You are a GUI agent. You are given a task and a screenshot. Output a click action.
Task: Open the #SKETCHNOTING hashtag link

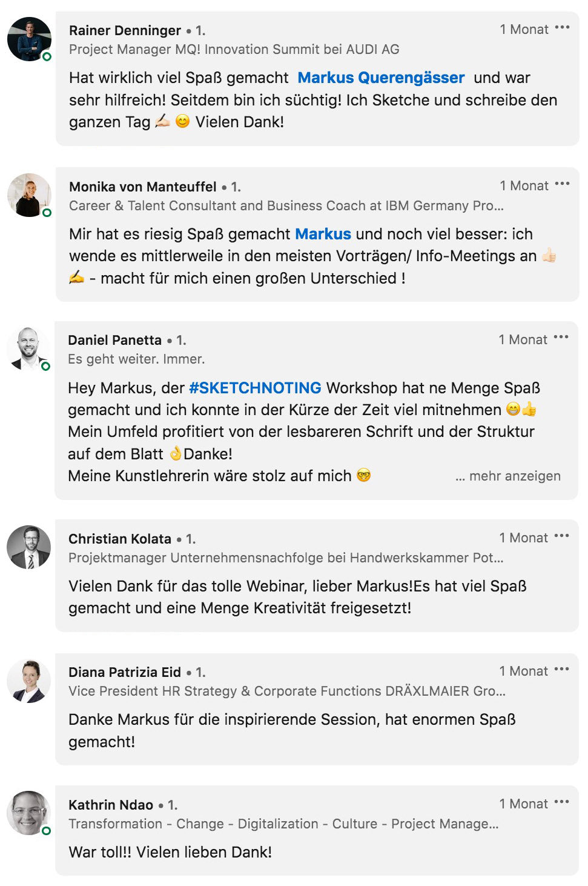[255, 388]
